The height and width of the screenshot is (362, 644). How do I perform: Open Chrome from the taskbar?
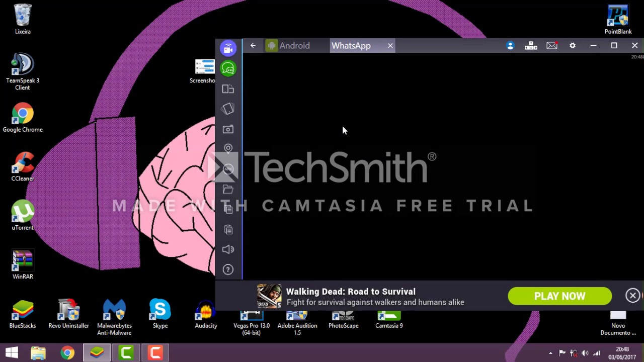point(67,353)
